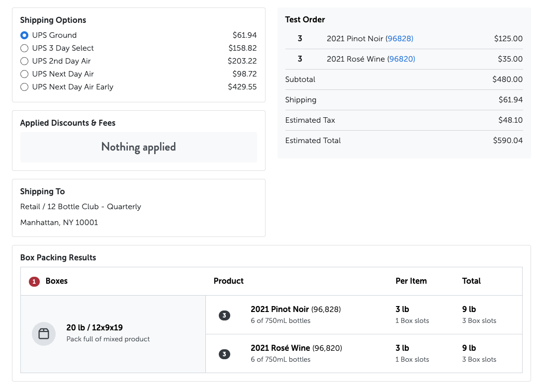
Task: Click the $61.94 UPS Ground price
Action: [245, 35]
